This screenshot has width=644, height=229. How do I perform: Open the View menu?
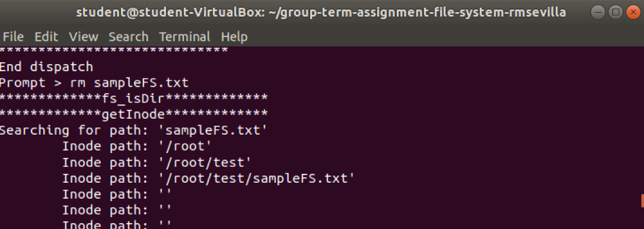click(84, 37)
